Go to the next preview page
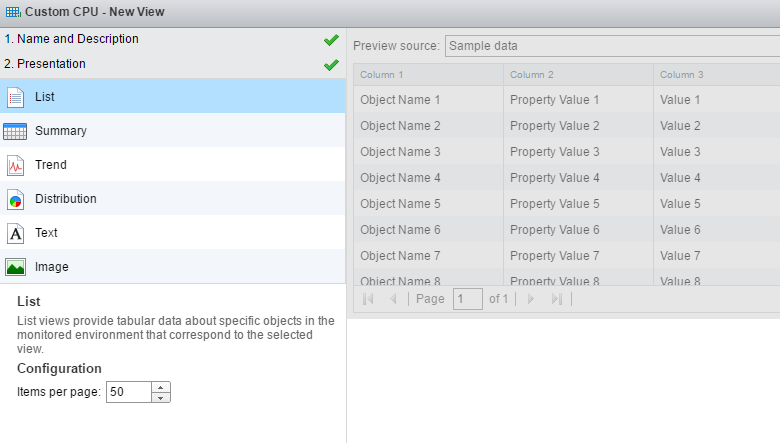Image resolution: width=780 pixels, height=443 pixels. coord(531,299)
